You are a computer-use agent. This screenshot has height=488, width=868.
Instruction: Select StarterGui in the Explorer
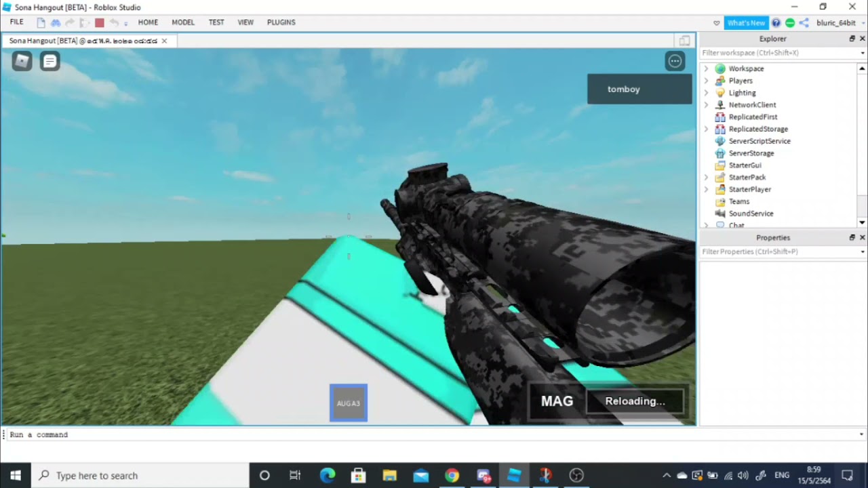tap(745, 165)
